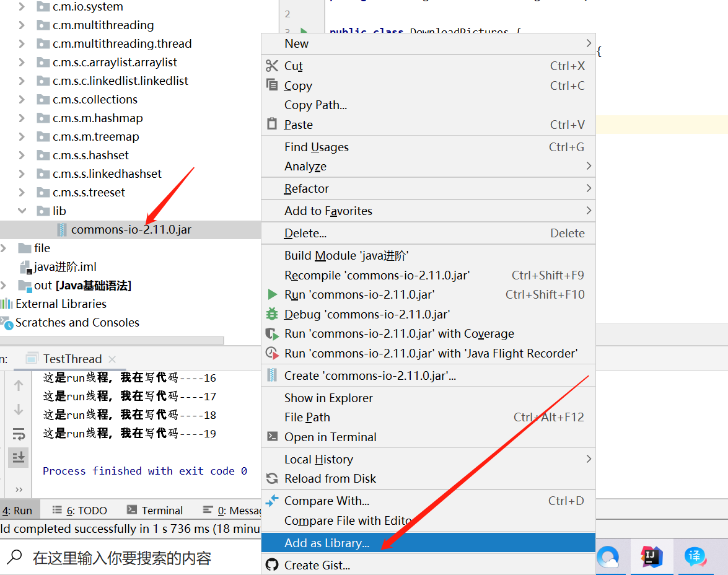Click the Windows search magnifier icon
Image resolution: width=728 pixels, height=575 pixels.
click(x=15, y=557)
